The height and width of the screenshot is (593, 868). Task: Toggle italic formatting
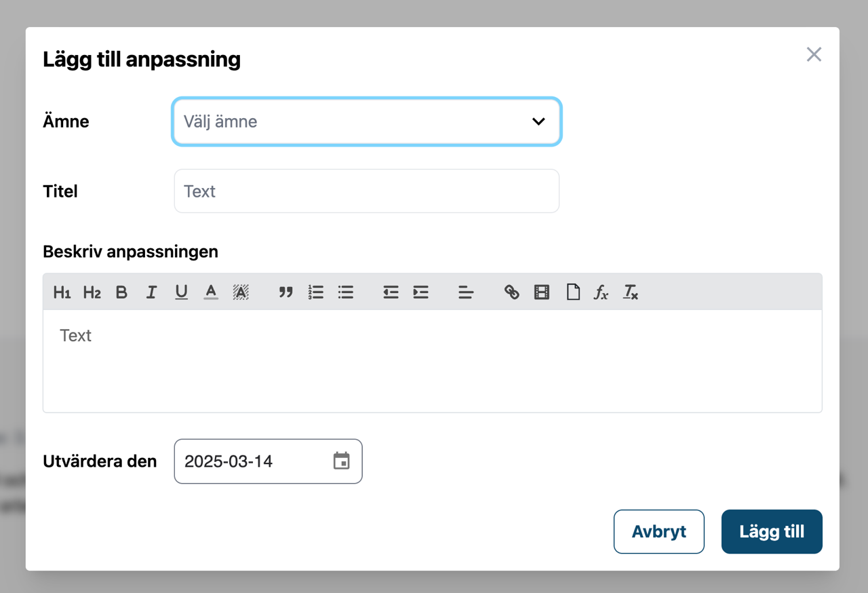[x=151, y=292]
